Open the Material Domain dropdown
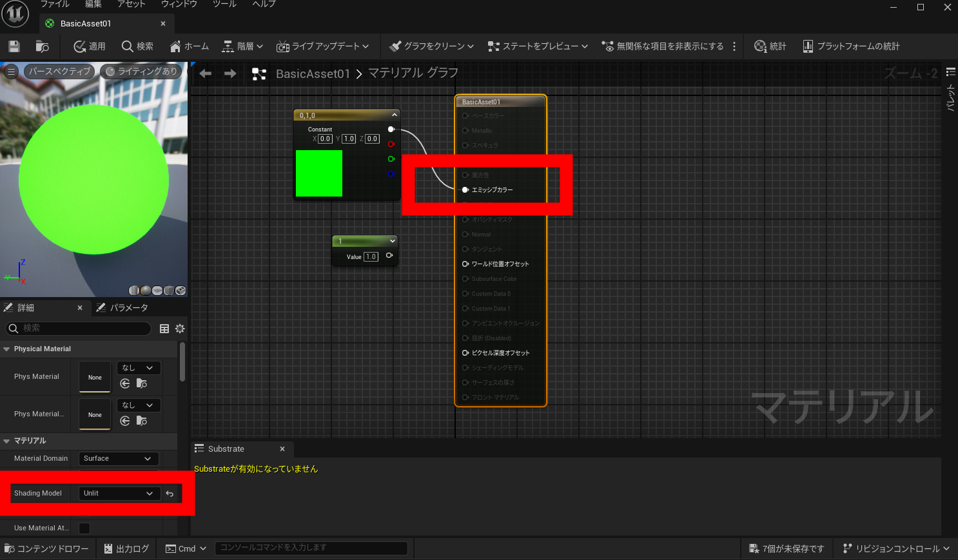The height and width of the screenshot is (560, 958). [x=118, y=459]
